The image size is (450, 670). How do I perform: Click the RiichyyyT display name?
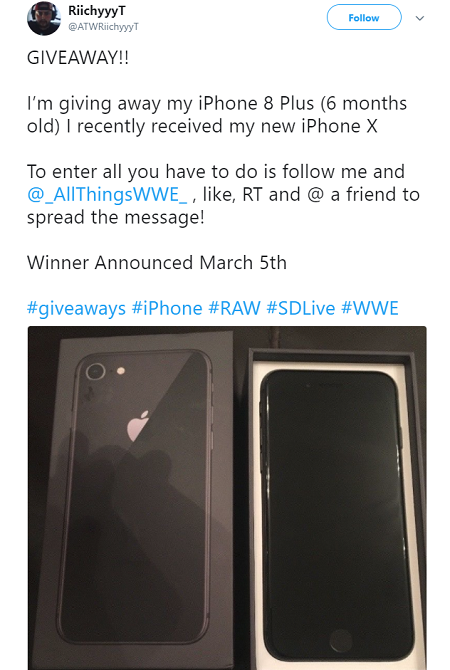click(x=97, y=11)
